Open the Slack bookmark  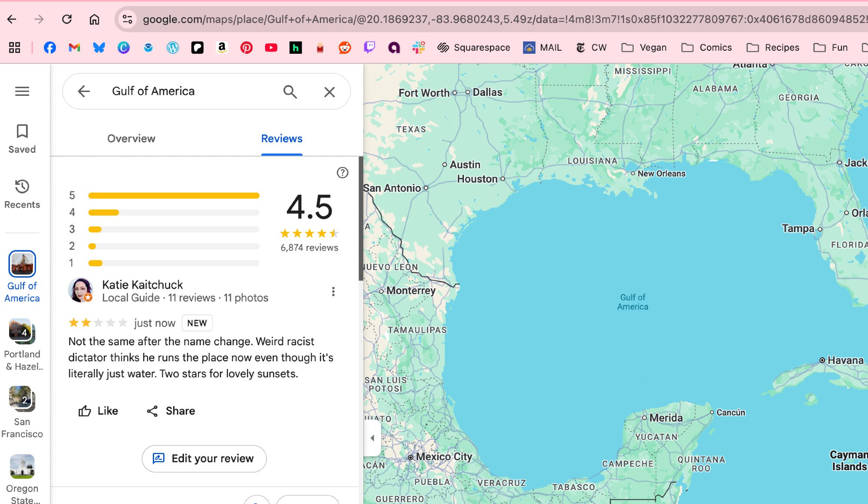click(x=419, y=48)
